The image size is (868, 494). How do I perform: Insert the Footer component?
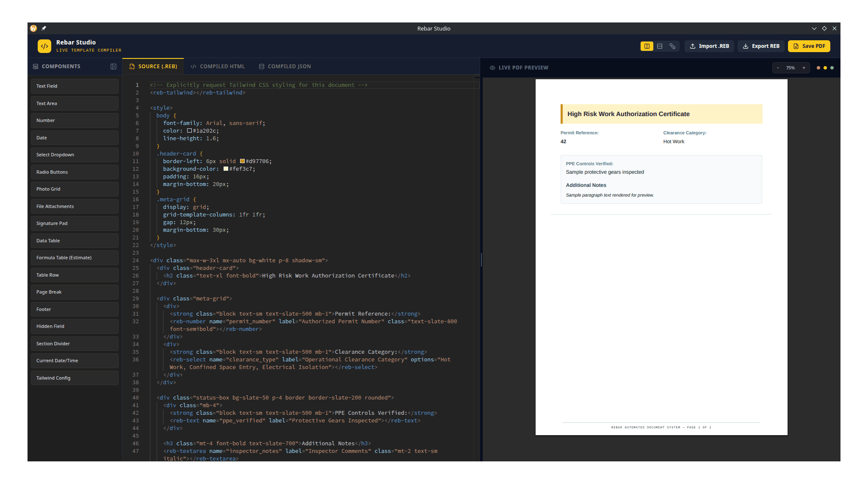pyautogui.click(x=75, y=309)
